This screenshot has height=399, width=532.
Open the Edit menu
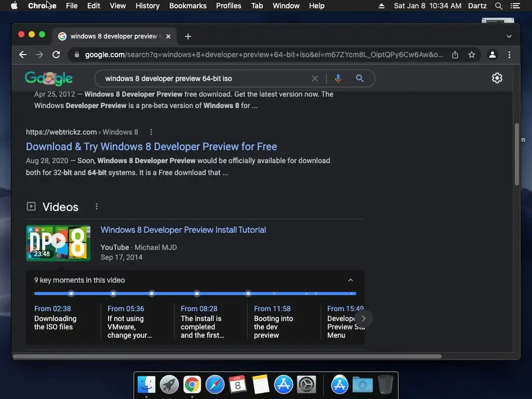[94, 6]
